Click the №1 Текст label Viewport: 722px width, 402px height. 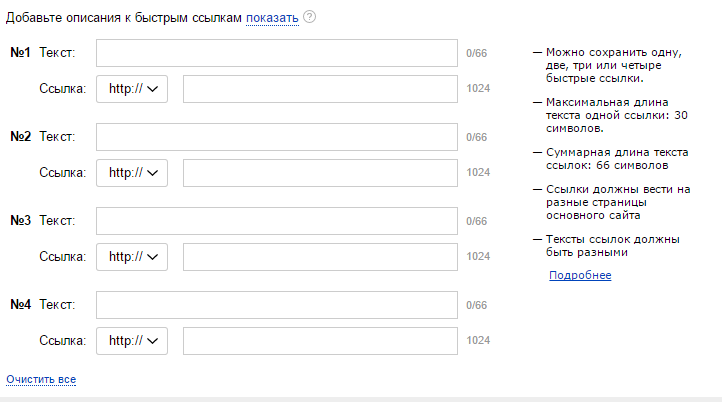pos(57,53)
